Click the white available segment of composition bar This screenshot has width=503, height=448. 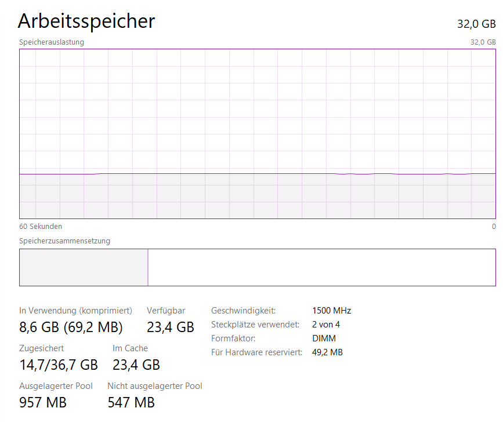(x=321, y=267)
